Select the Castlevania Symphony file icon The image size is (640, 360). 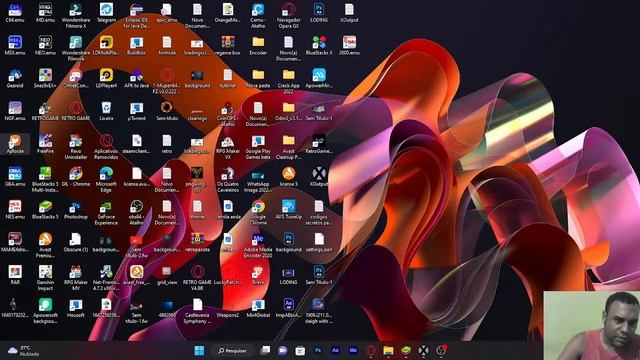point(197,311)
